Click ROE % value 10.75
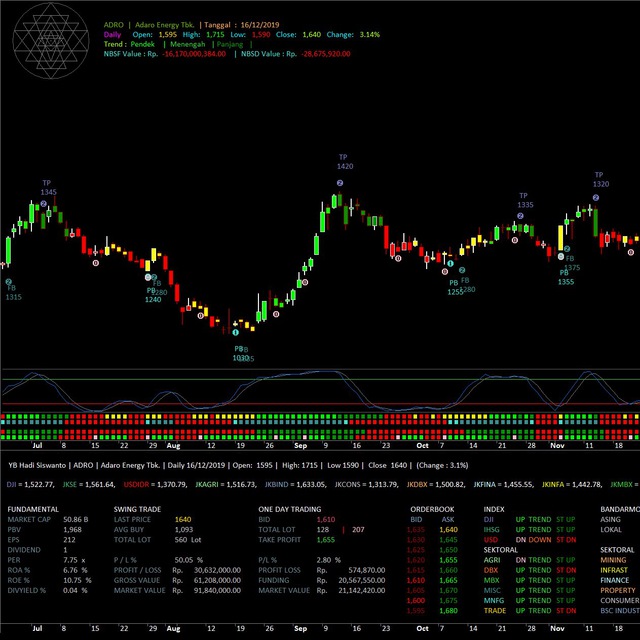The height and width of the screenshot is (640, 640). click(77, 580)
